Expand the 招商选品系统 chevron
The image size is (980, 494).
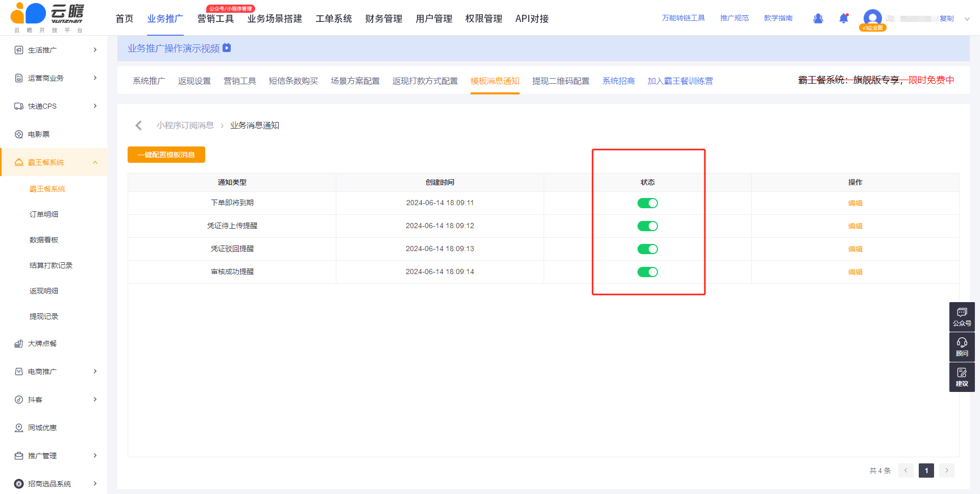click(x=95, y=483)
